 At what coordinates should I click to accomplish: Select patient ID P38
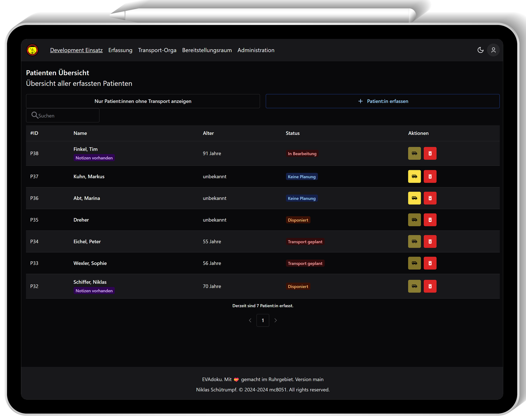pyautogui.click(x=34, y=153)
